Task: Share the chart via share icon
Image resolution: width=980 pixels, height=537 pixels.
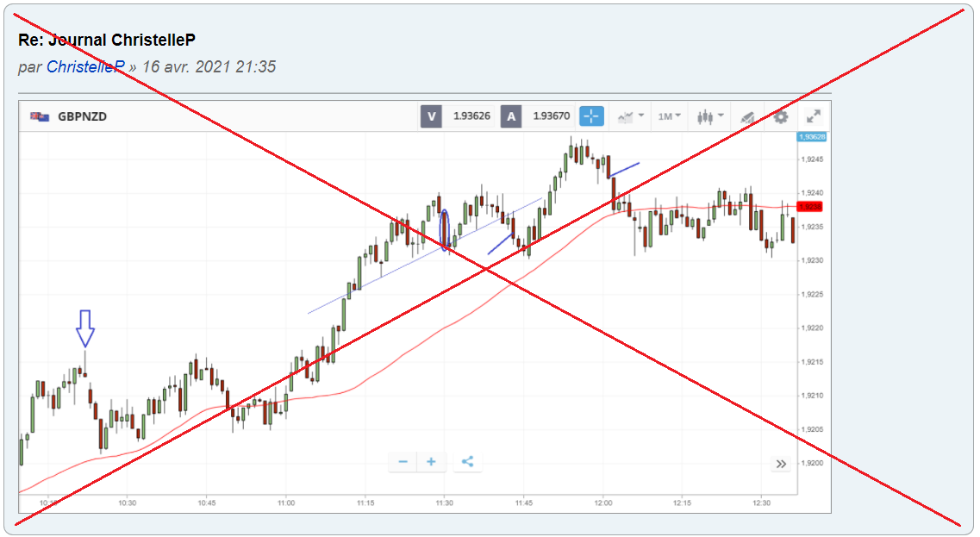Action: pos(467,462)
